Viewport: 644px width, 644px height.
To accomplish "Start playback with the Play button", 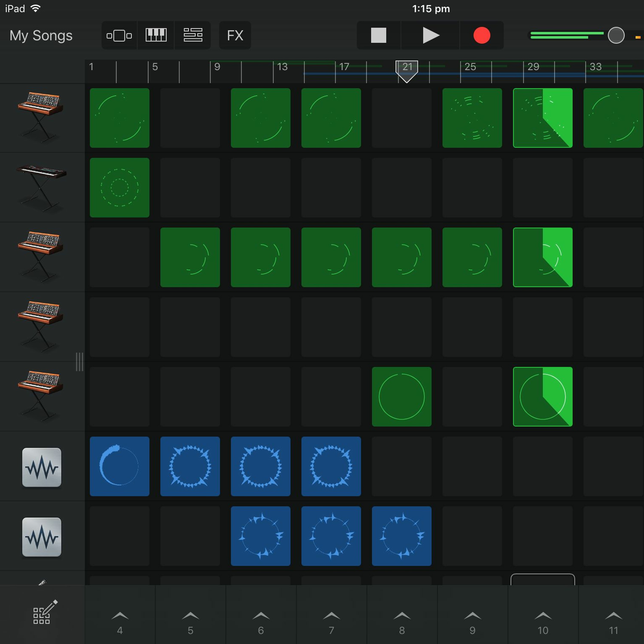I will pos(430,35).
